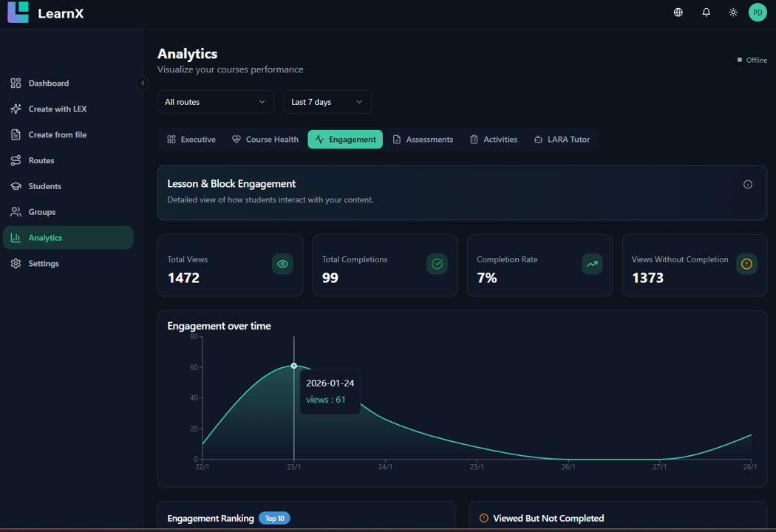776x532 pixels.
Task: Click info icon in Lesson & Block Engagement
Action: (x=748, y=185)
